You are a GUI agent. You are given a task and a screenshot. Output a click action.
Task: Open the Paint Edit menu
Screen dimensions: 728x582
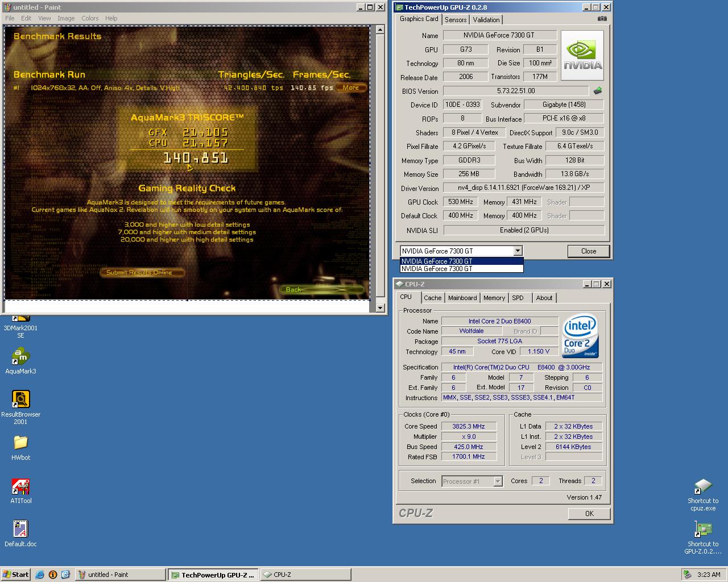26,18
